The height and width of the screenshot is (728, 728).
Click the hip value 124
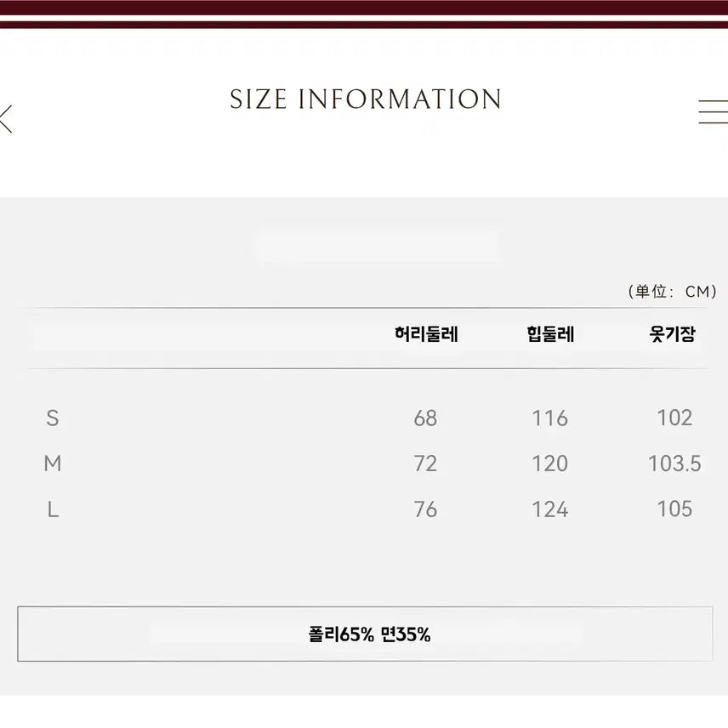pyautogui.click(x=550, y=509)
